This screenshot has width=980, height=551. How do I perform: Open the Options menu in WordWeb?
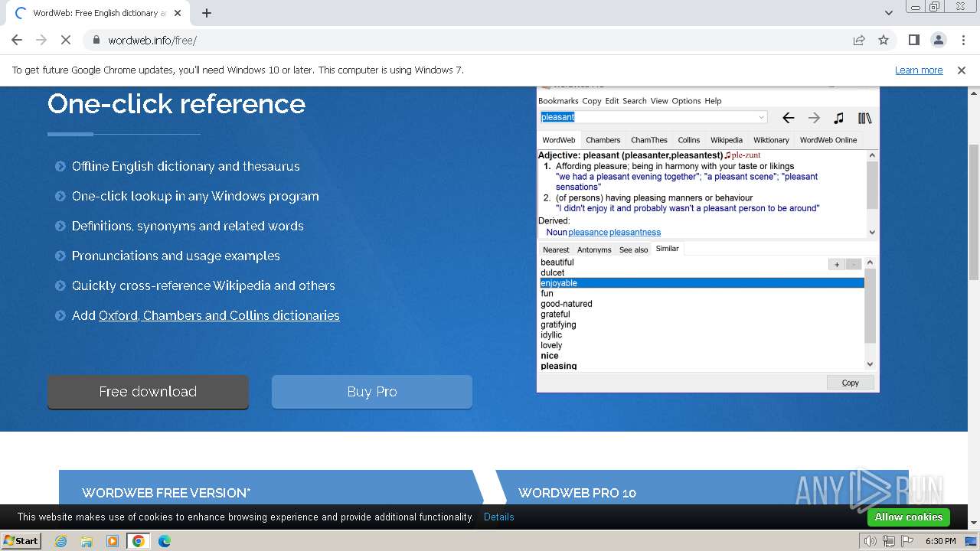686,101
